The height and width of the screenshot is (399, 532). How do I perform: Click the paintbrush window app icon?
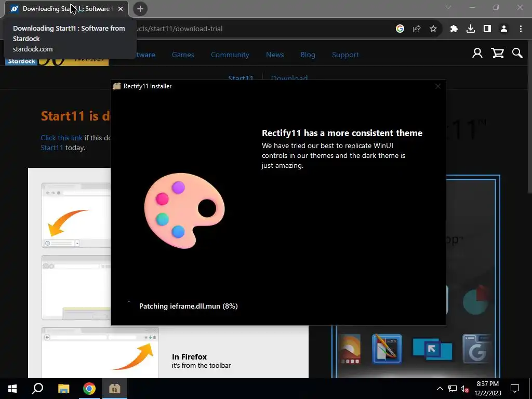point(387,349)
